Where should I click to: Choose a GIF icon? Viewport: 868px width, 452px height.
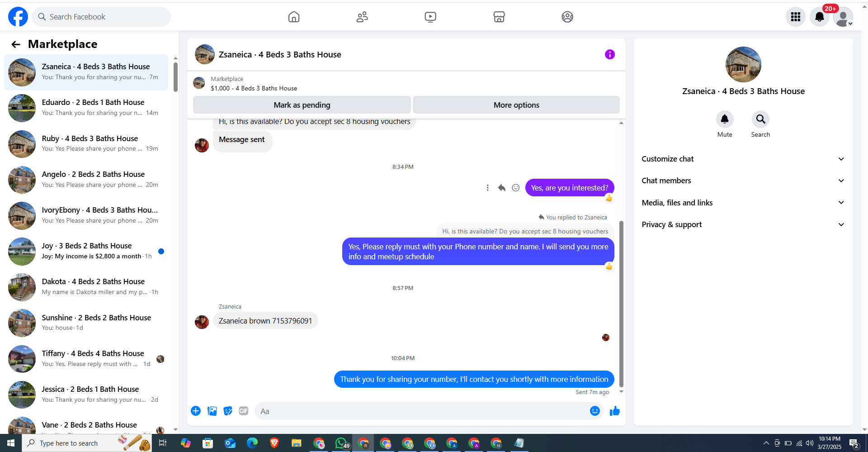(244, 411)
